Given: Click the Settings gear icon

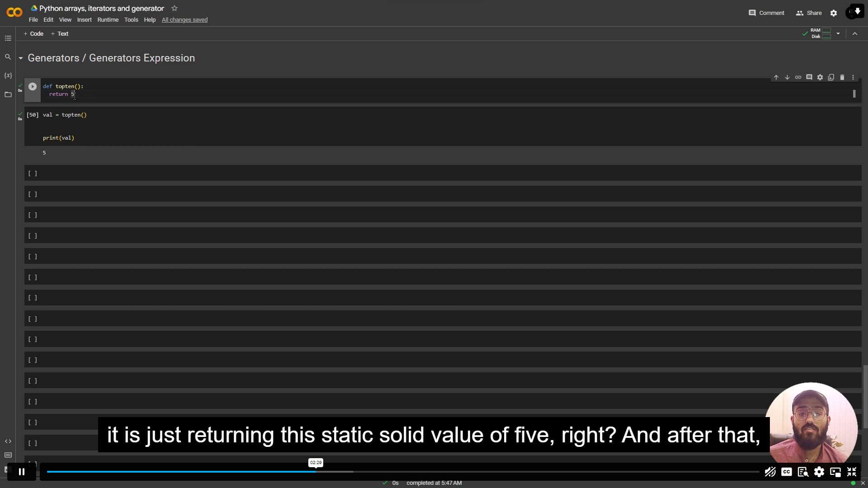Looking at the screenshot, I should pyautogui.click(x=834, y=13).
